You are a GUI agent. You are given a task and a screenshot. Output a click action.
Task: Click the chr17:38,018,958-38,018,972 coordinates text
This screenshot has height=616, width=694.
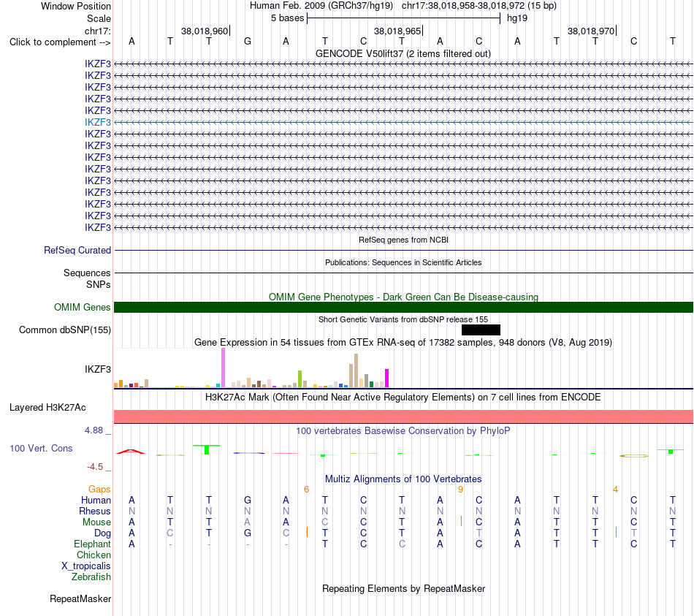point(463,6)
